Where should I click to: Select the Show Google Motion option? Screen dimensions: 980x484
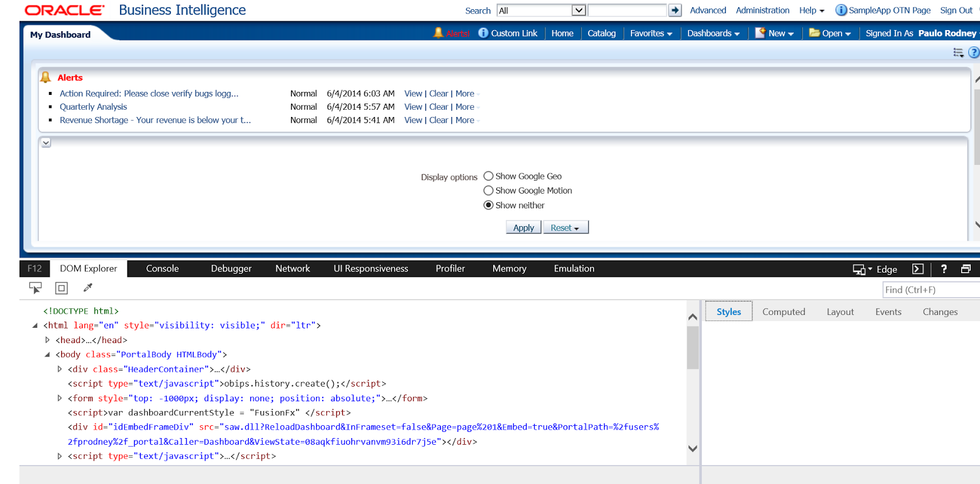(x=488, y=191)
